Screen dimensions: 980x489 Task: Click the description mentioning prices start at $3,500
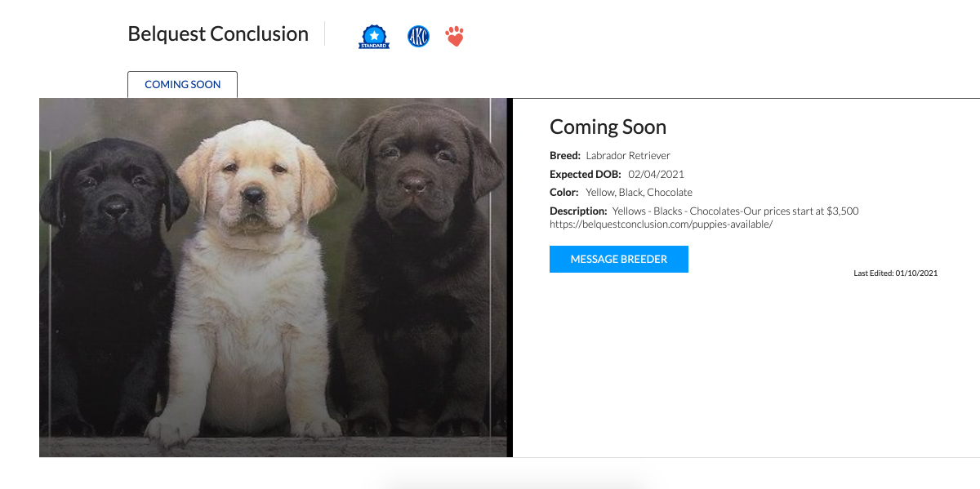(x=735, y=211)
